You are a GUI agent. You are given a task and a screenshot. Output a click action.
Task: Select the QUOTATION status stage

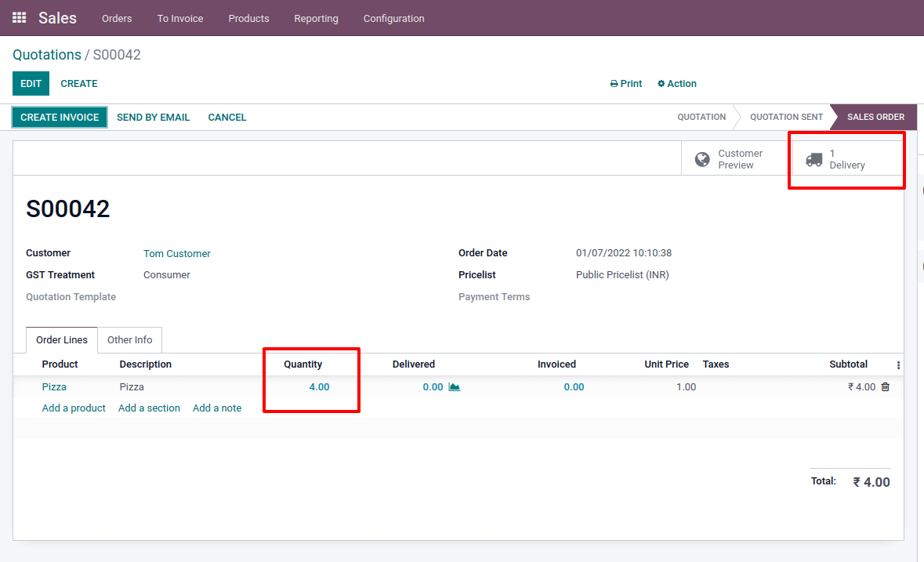click(701, 117)
